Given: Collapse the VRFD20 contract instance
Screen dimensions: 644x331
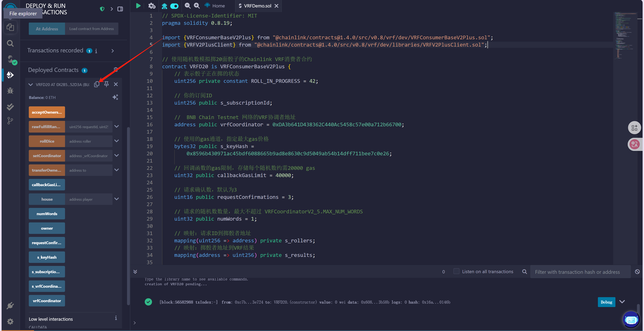Looking at the screenshot, I should click(x=31, y=85).
